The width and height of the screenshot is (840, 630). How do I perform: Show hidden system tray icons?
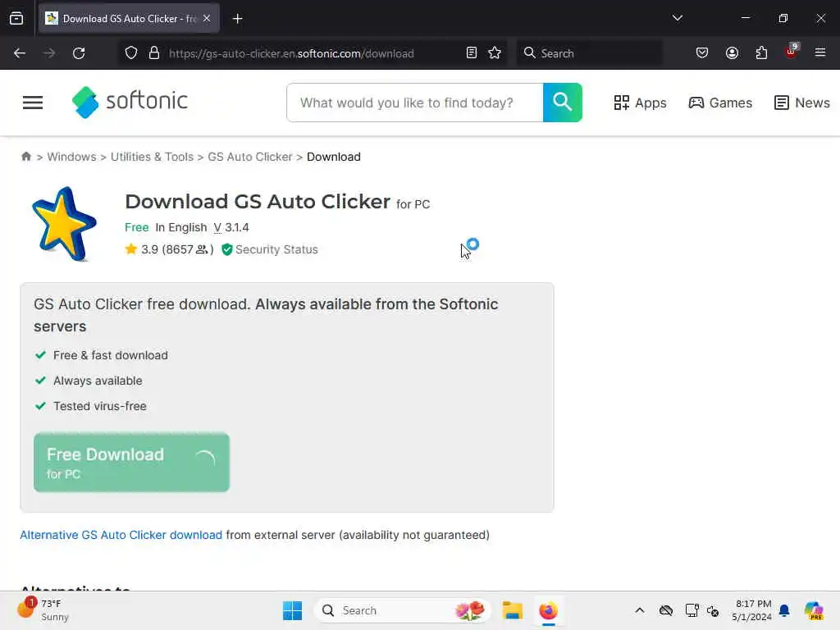(640, 610)
